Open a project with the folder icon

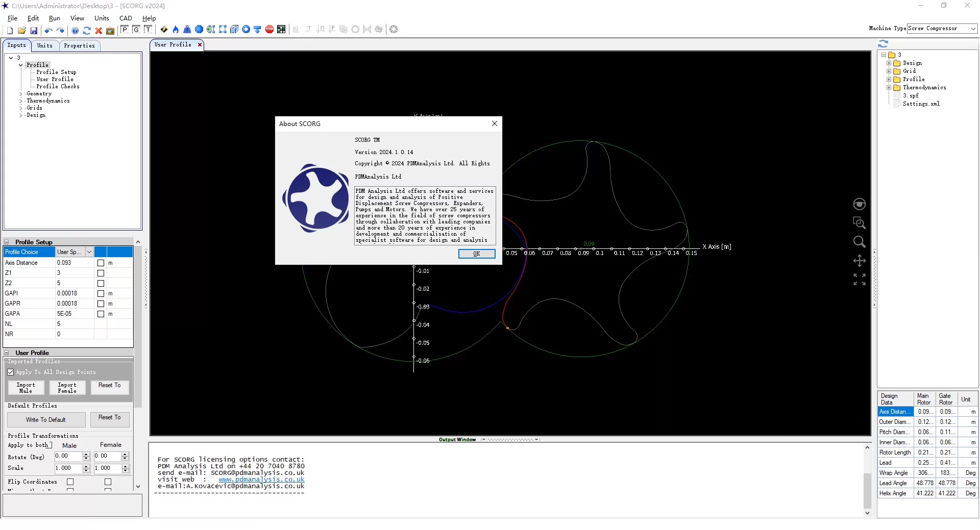click(21, 31)
